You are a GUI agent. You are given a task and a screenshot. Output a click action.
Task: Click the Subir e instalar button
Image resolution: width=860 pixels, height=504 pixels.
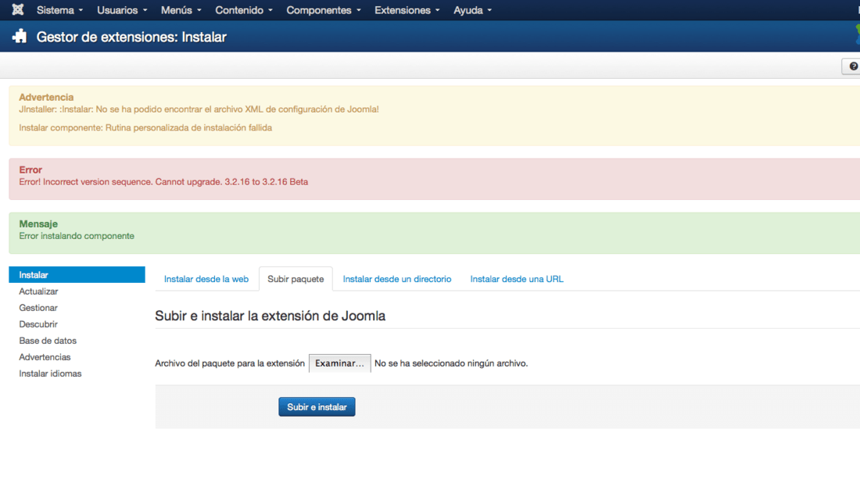click(x=317, y=407)
